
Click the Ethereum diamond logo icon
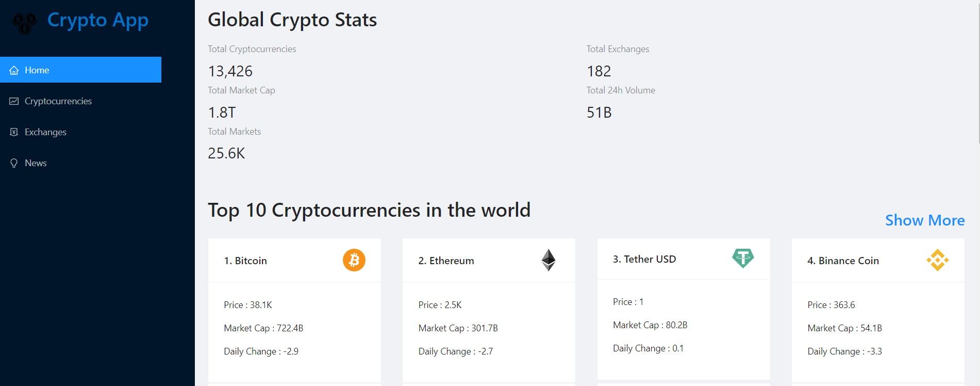point(548,260)
